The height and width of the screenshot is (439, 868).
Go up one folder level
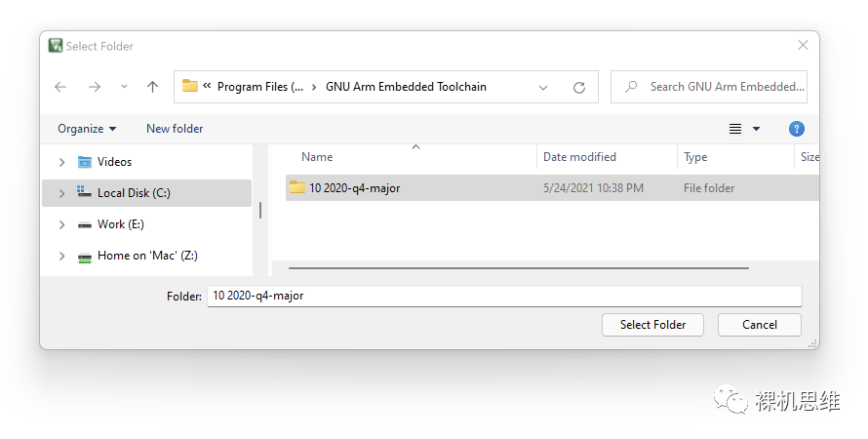point(152,87)
